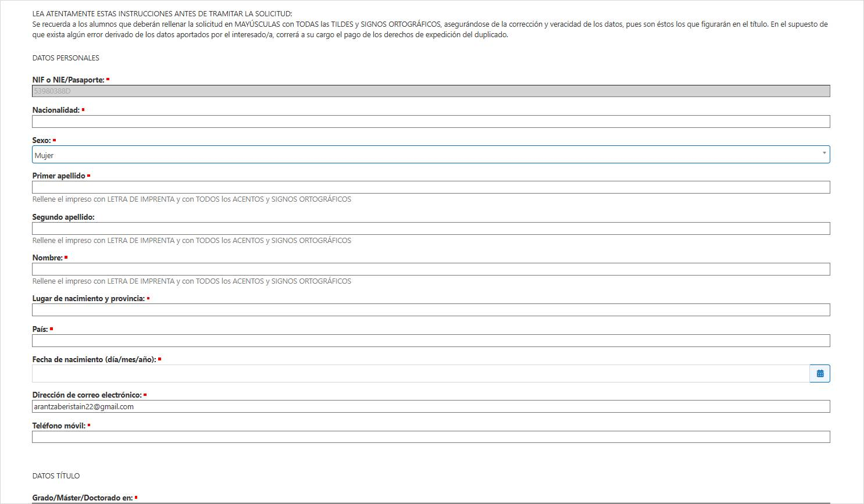Click the Fecha de nacimiento date field

[420, 373]
